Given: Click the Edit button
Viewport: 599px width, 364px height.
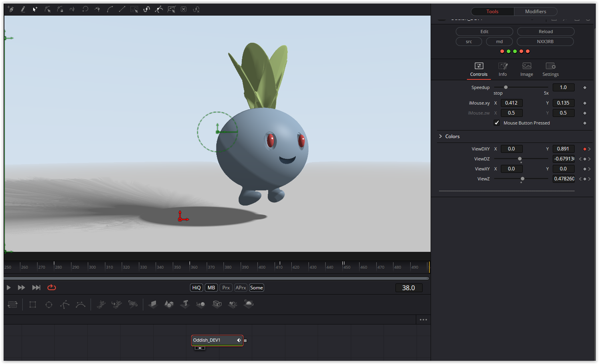Looking at the screenshot, I should tap(484, 32).
